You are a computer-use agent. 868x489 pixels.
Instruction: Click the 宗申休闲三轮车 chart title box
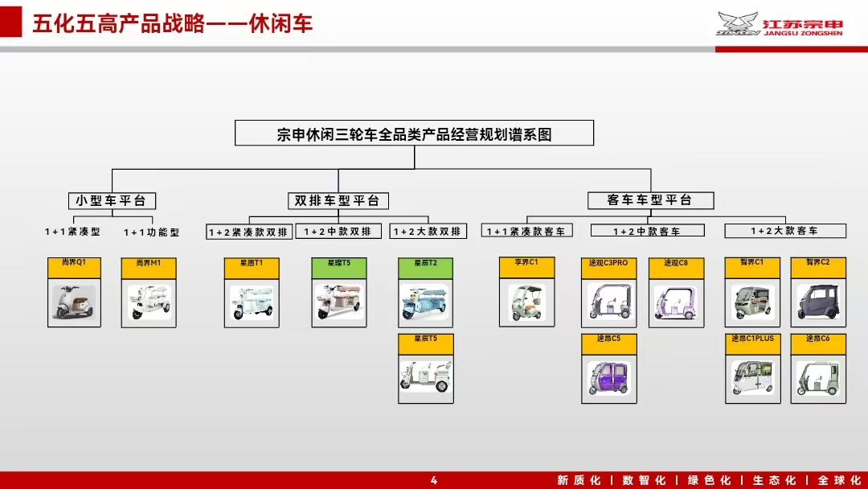414,134
